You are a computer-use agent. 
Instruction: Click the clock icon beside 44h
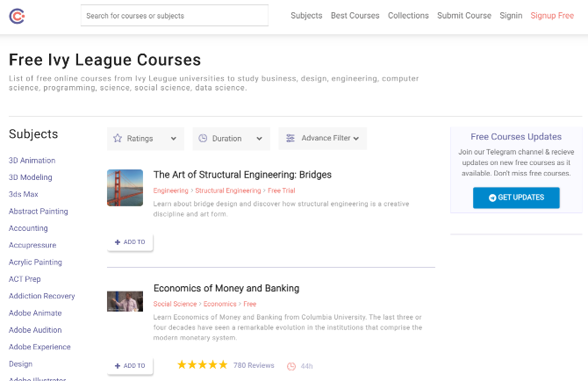tap(291, 366)
